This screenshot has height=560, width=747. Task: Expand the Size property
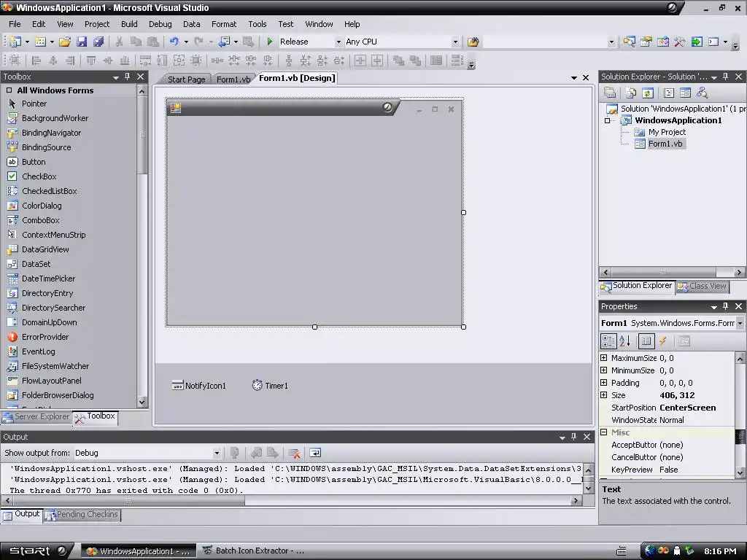pyautogui.click(x=603, y=394)
